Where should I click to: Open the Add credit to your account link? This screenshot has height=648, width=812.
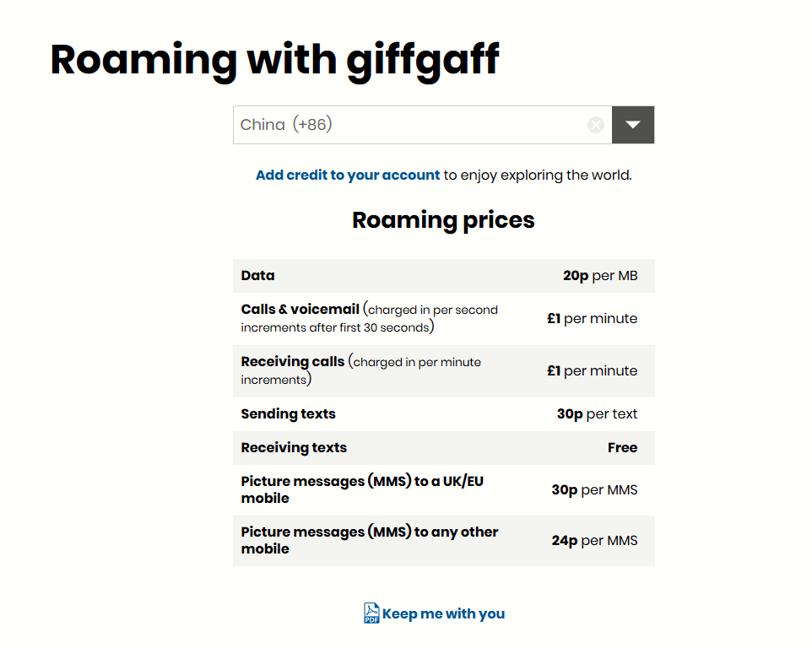[x=348, y=175]
